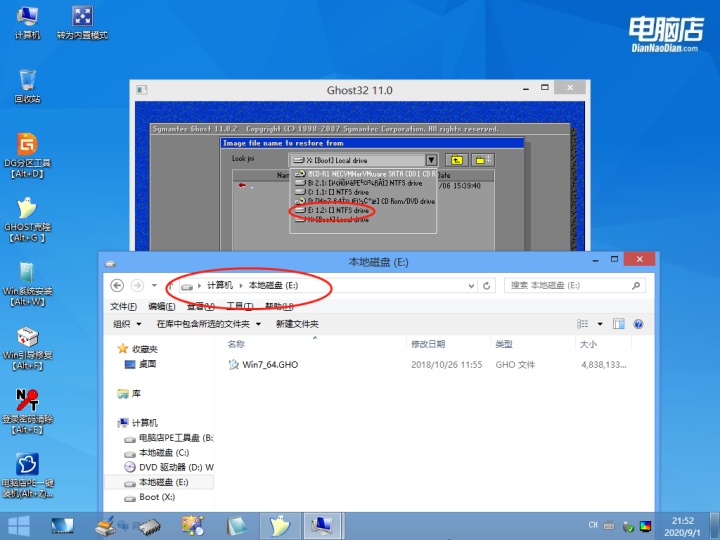Open the 组织 dropdown
The height and width of the screenshot is (540, 720).
[127, 324]
